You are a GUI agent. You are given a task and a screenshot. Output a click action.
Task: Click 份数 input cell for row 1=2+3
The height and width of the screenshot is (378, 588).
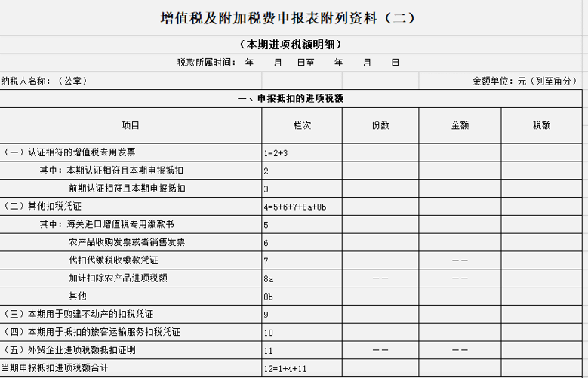(380, 152)
